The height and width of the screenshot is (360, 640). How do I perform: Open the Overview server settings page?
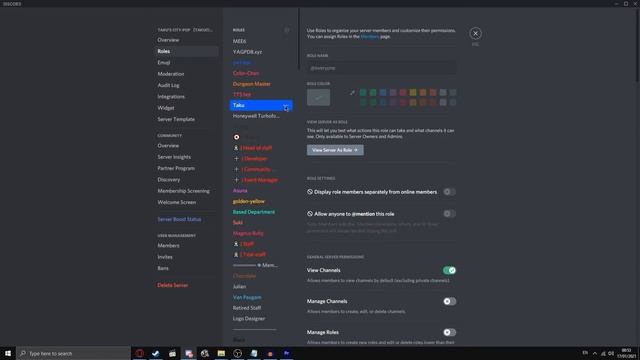(x=168, y=40)
